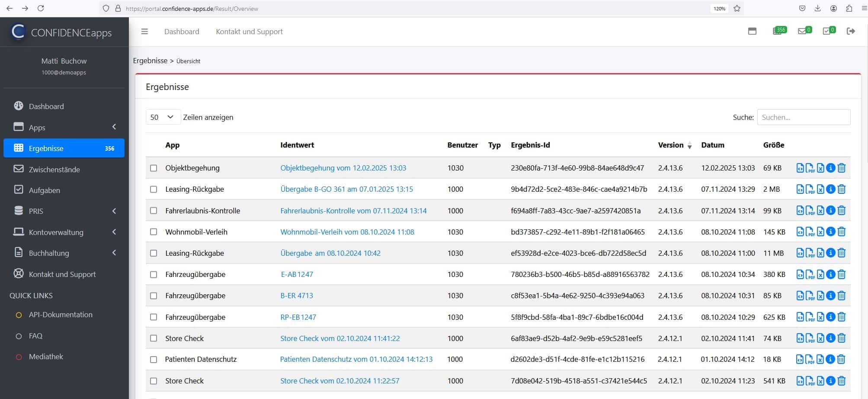Open the 50 rows per page dropdown

(x=163, y=117)
